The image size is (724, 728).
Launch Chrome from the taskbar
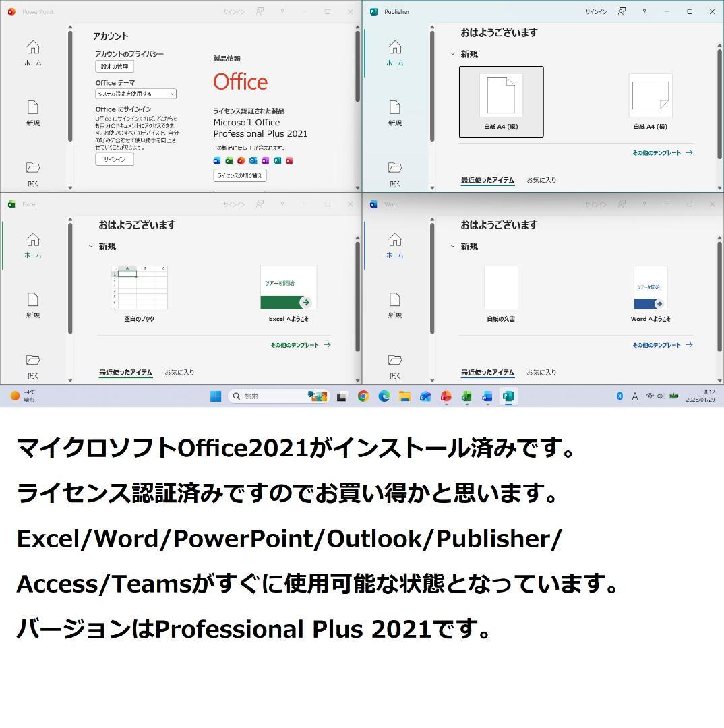point(364,396)
